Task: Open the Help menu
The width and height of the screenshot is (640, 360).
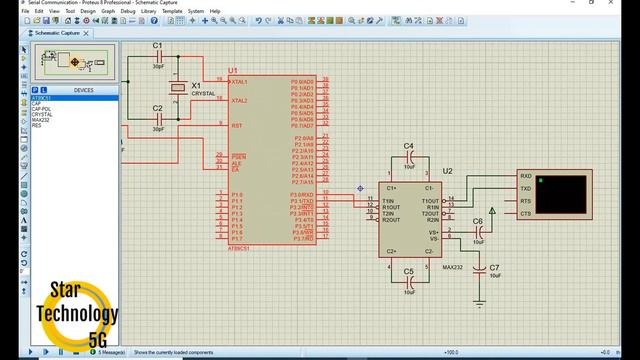Action: (215, 11)
